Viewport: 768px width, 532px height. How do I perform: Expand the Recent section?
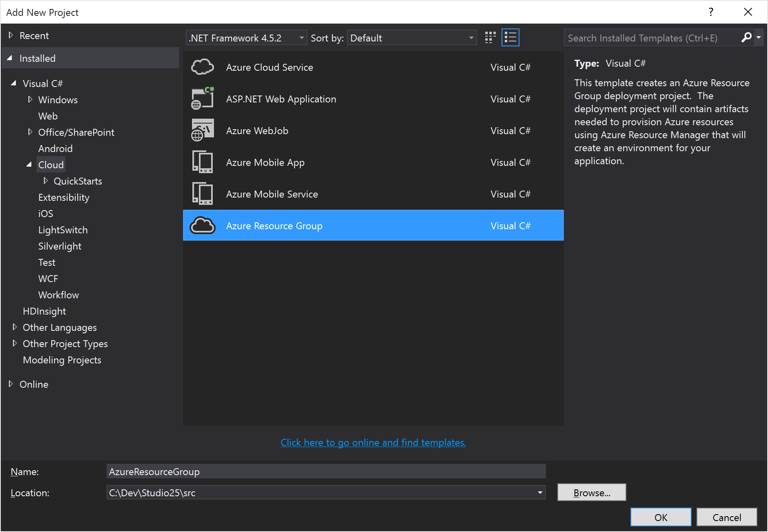pyautogui.click(x=11, y=35)
